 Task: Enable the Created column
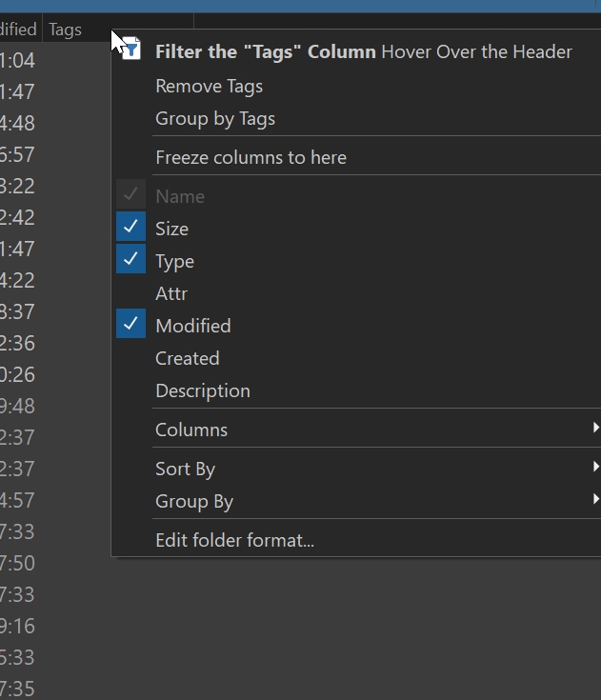pos(187,358)
